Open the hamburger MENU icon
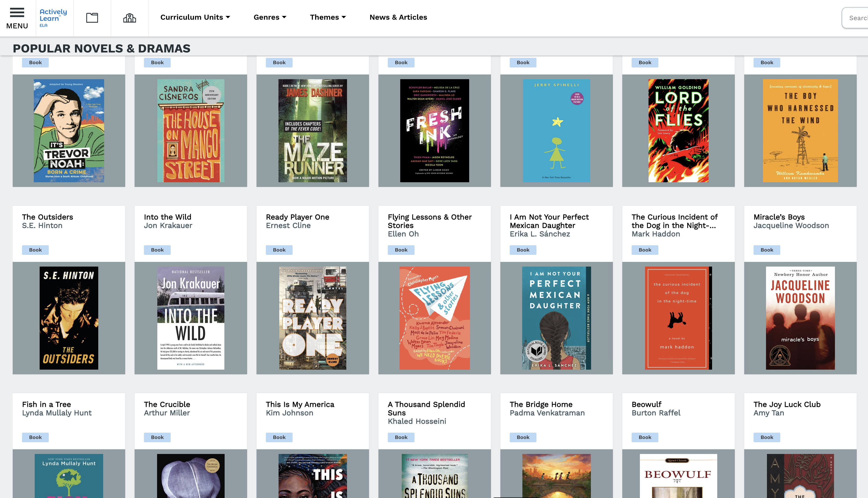The image size is (868, 498). [x=17, y=18]
